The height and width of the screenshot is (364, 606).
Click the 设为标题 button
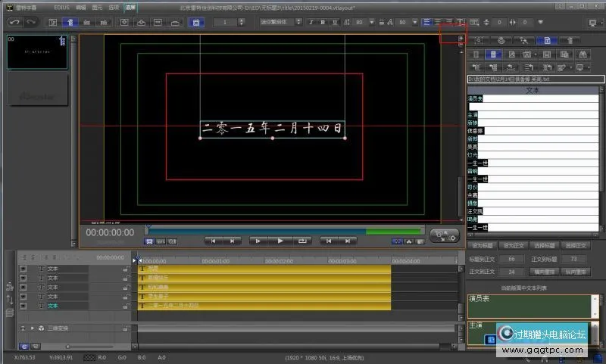[x=483, y=246]
